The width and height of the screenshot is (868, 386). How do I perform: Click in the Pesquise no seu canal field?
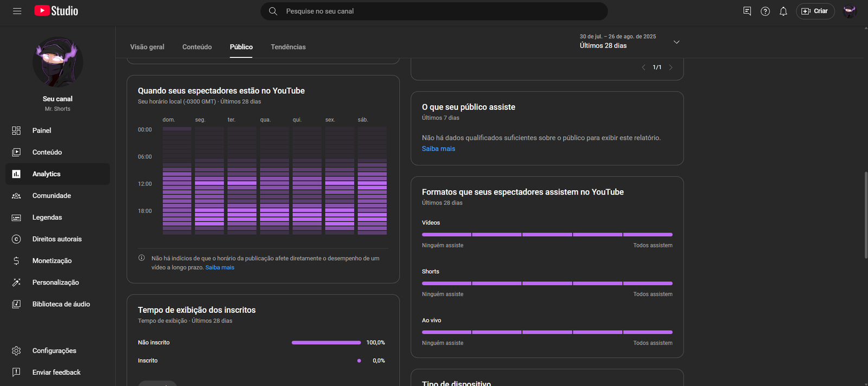coord(434,11)
